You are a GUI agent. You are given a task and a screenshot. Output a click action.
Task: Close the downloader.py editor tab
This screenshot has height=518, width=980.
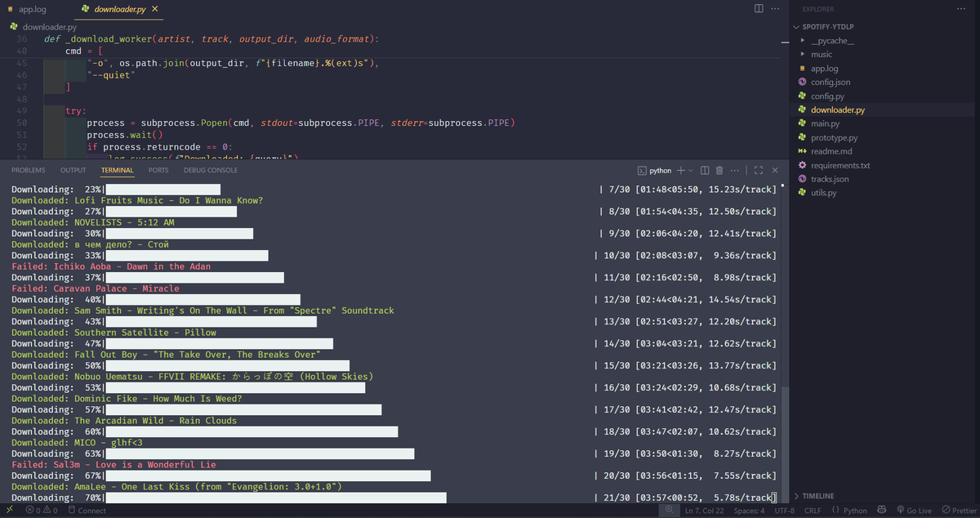pyautogui.click(x=155, y=9)
